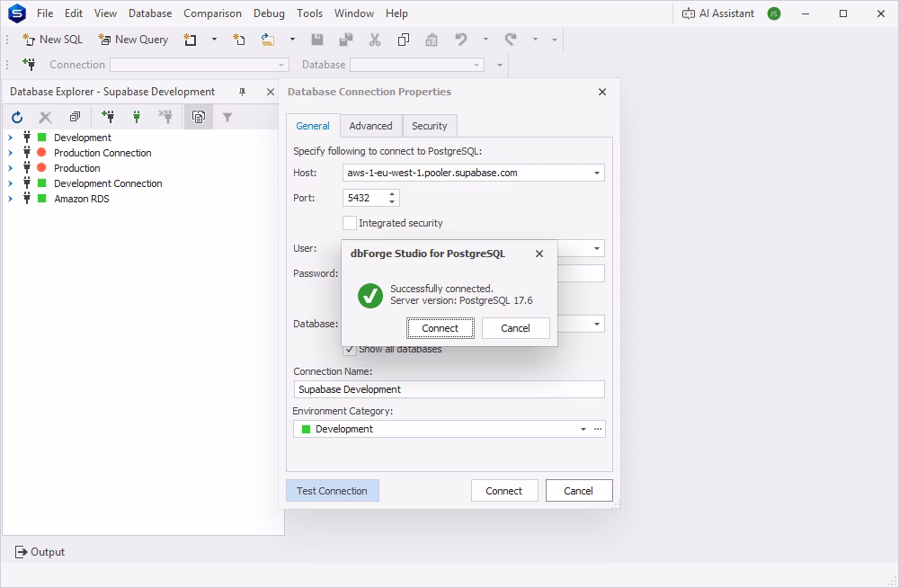Click the red category marker beside Production Connection
899x588 pixels.
(41, 153)
